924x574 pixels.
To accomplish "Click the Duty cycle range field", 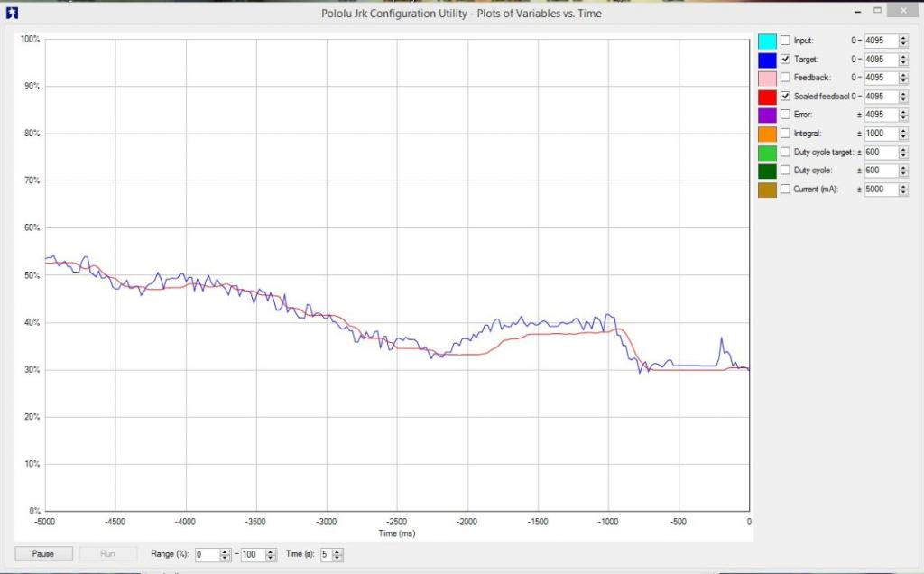I will (x=881, y=171).
